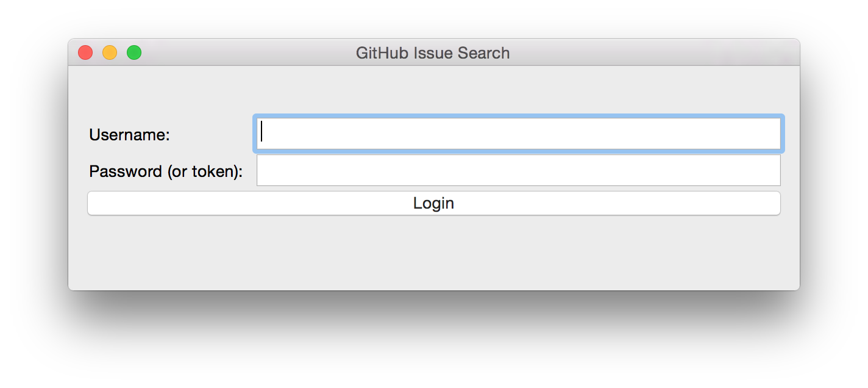Image resolution: width=868 pixels, height=388 pixels.
Task: Sign in by clicking Login
Action: [433, 203]
